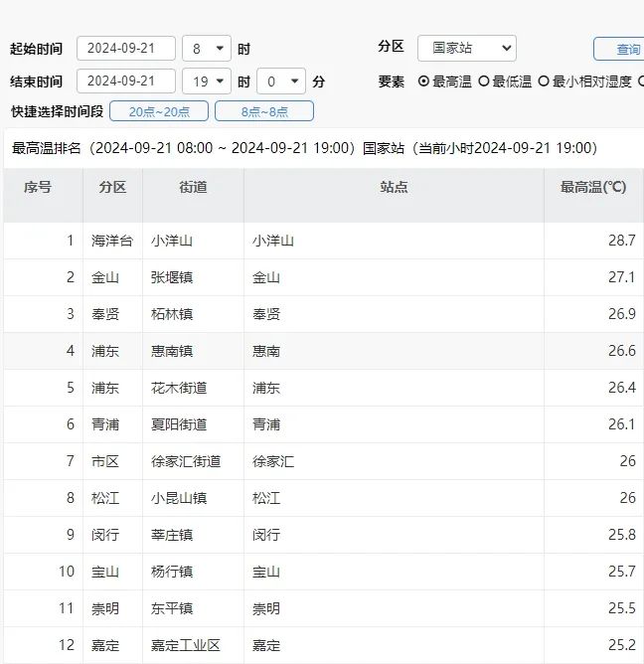Expand the end time hour dropdown showing 19

208,82
